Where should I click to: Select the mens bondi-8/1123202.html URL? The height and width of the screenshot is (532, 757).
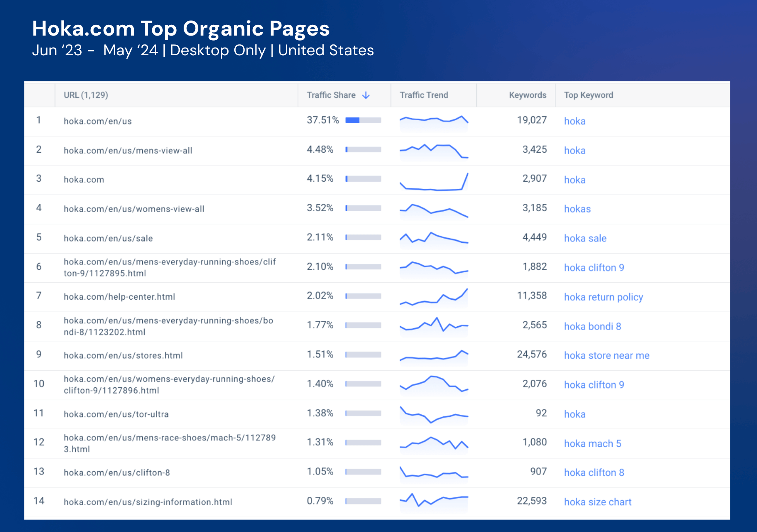(168, 326)
